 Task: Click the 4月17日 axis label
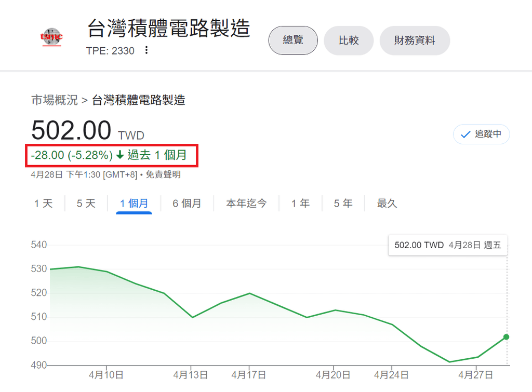[x=248, y=375]
